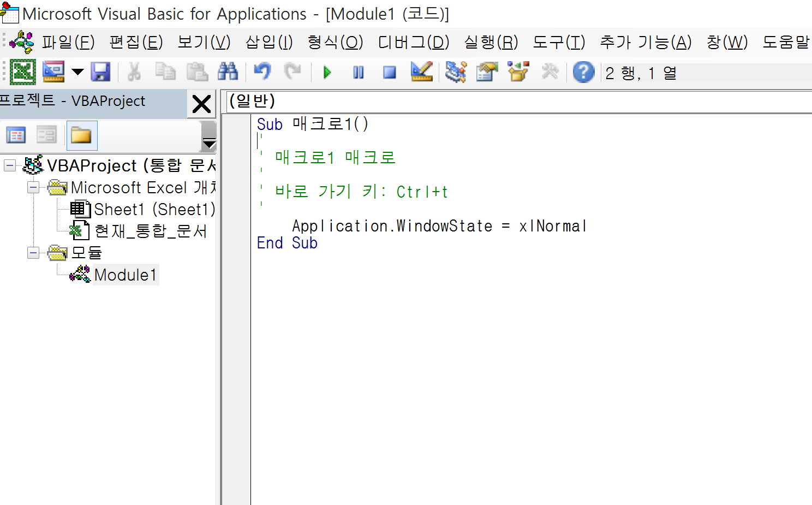Open the 도구(T) menu
The height and width of the screenshot is (505, 812).
pos(559,42)
